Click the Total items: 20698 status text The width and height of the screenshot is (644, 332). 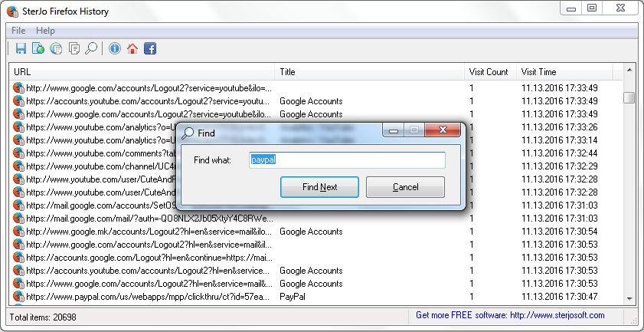point(43,317)
